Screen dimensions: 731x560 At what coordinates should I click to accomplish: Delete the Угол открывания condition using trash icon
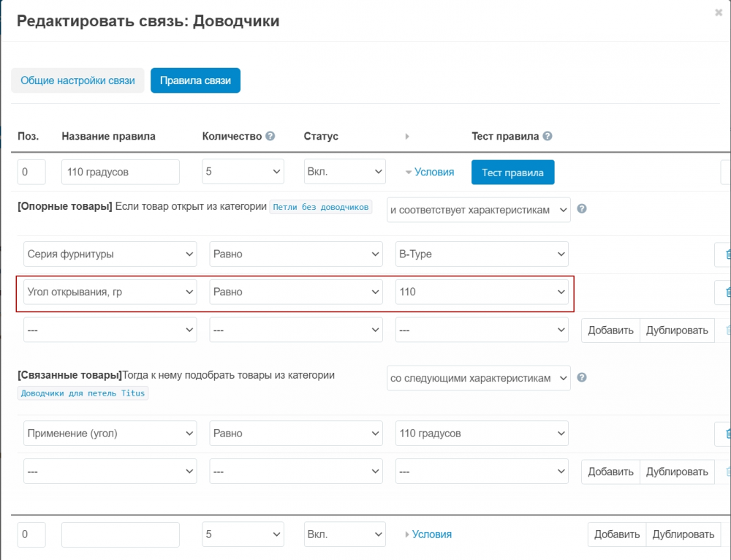[726, 292]
